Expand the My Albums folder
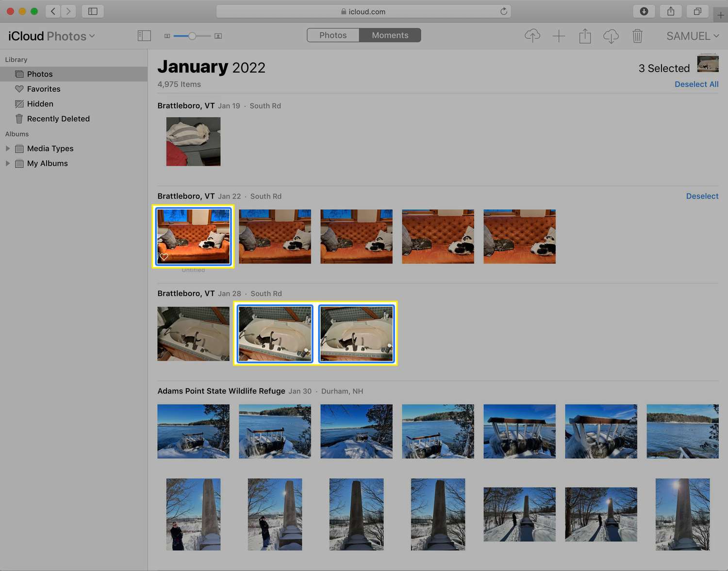This screenshot has height=571, width=728. pos(8,163)
